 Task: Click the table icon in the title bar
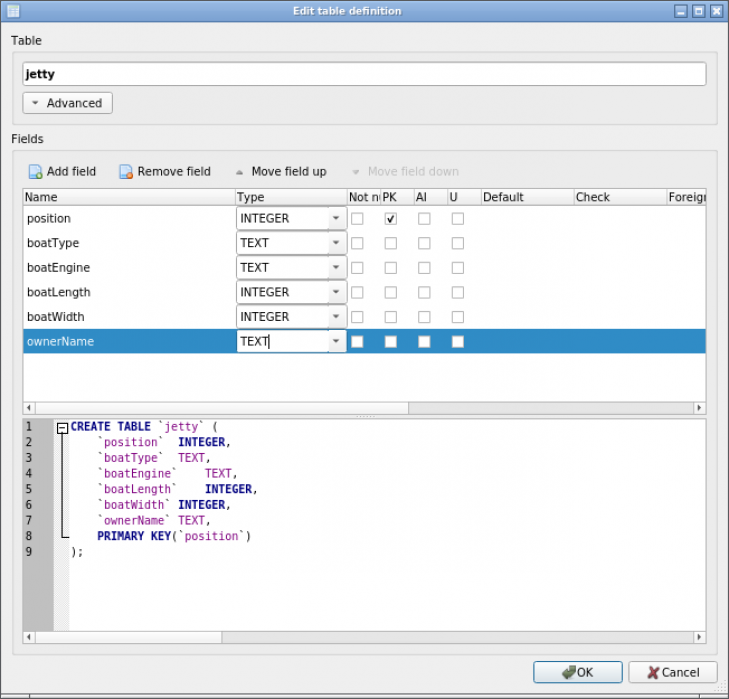tap(13, 11)
